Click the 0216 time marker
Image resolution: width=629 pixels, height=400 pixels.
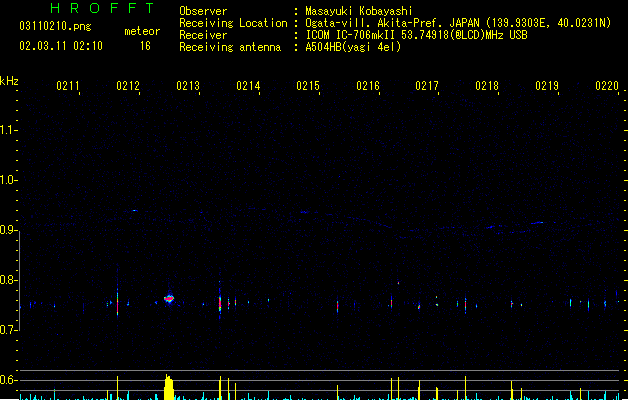click(368, 86)
